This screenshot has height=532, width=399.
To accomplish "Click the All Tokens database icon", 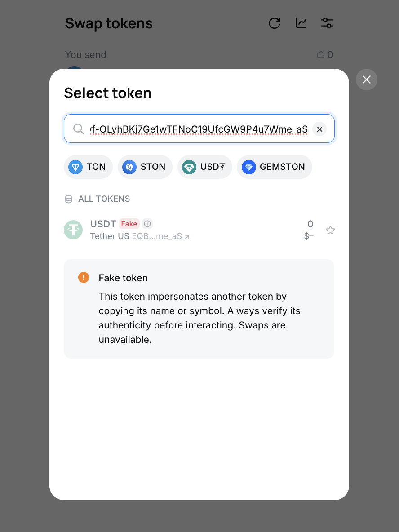I will [x=69, y=199].
